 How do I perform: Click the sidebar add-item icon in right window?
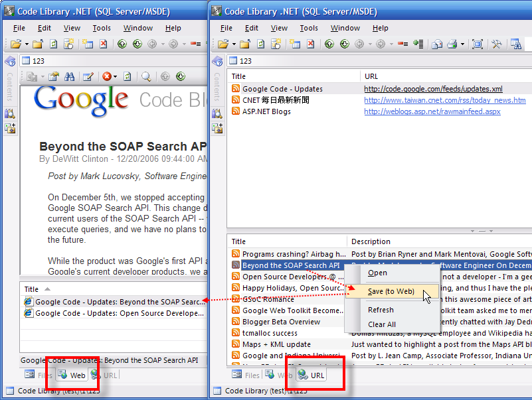point(217,128)
